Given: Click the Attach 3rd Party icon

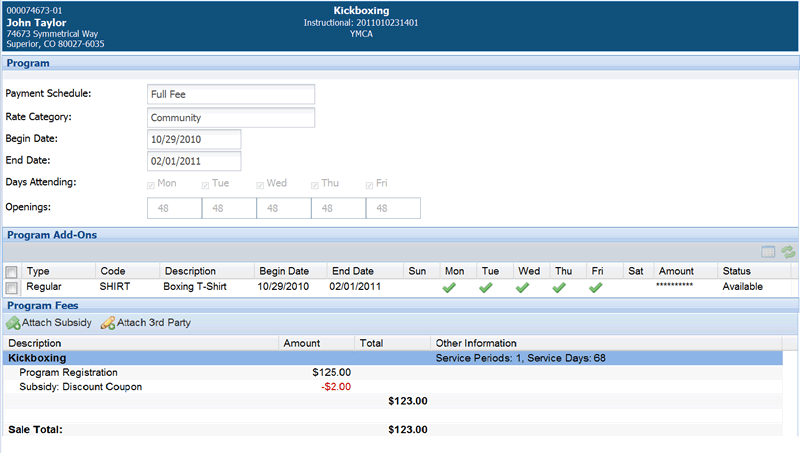Looking at the screenshot, I should [x=108, y=323].
